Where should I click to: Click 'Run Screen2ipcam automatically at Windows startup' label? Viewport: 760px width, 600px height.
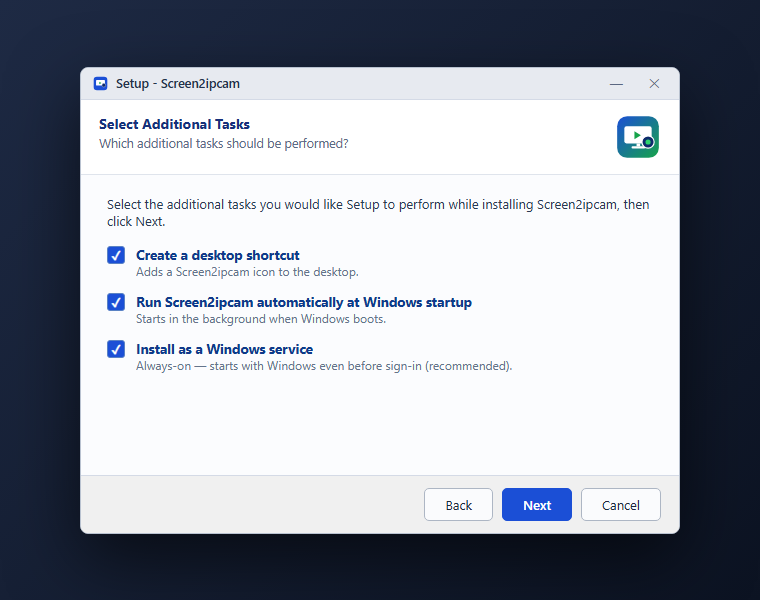(x=304, y=302)
